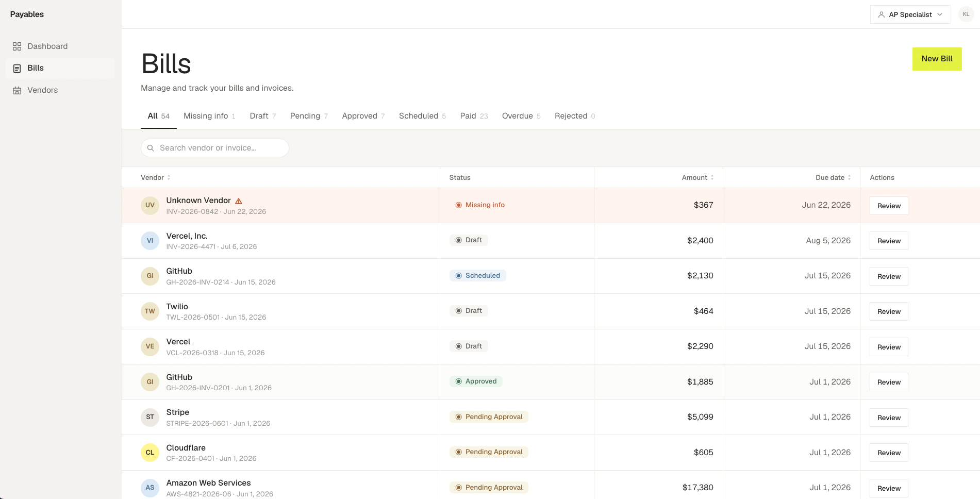Switch to the Overdue tab
The height and width of the screenshot is (499, 980).
click(x=521, y=116)
